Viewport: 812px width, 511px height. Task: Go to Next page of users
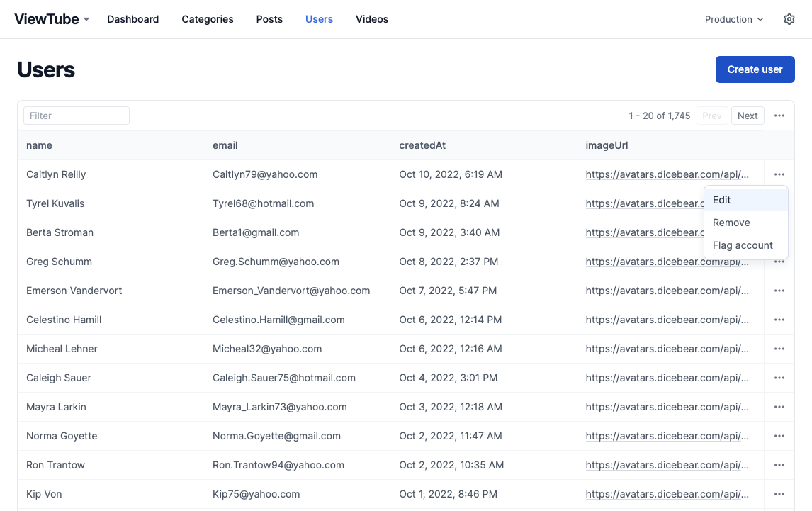click(x=748, y=116)
